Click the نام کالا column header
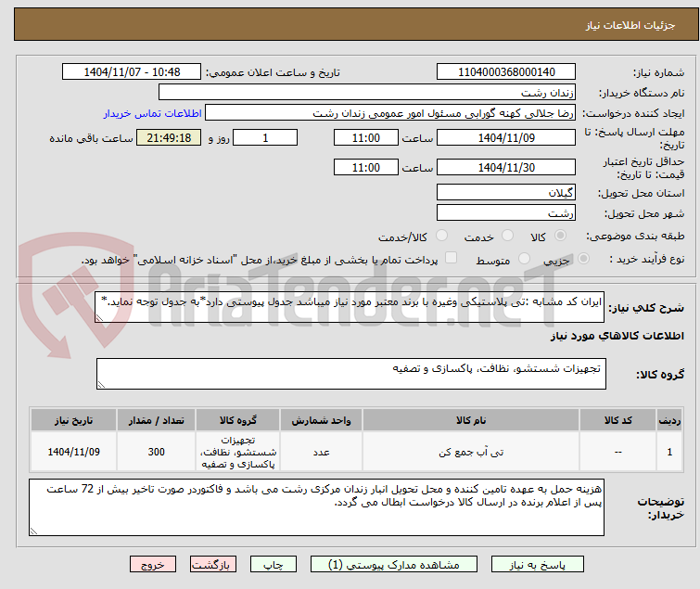The height and width of the screenshot is (589, 700). pyautogui.click(x=471, y=420)
